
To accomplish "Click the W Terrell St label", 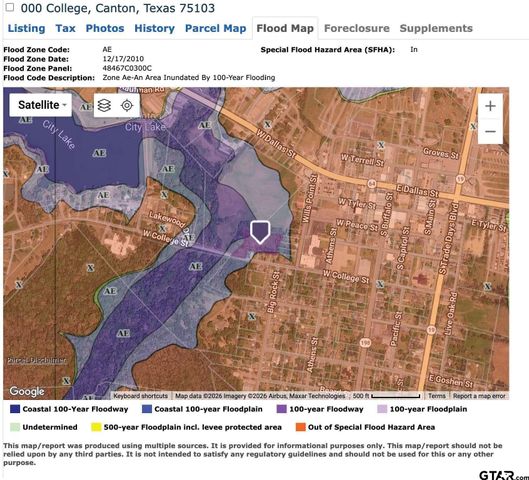I will [x=362, y=160].
